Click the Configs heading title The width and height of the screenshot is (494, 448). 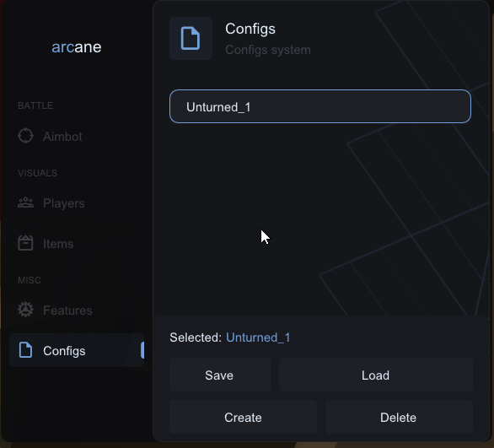(250, 30)
